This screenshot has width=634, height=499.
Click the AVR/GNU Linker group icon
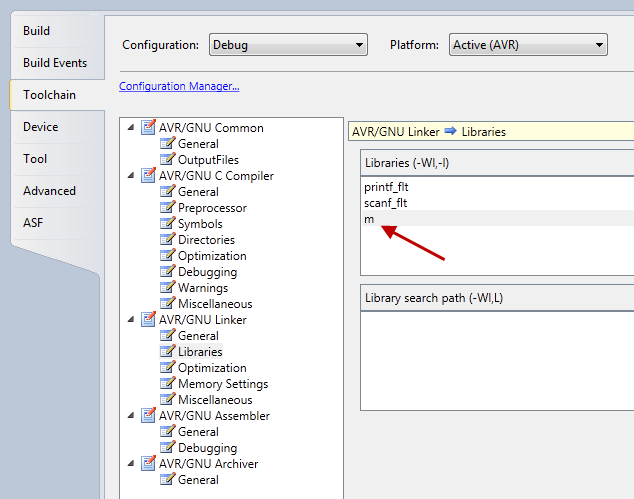click(149, 320)
